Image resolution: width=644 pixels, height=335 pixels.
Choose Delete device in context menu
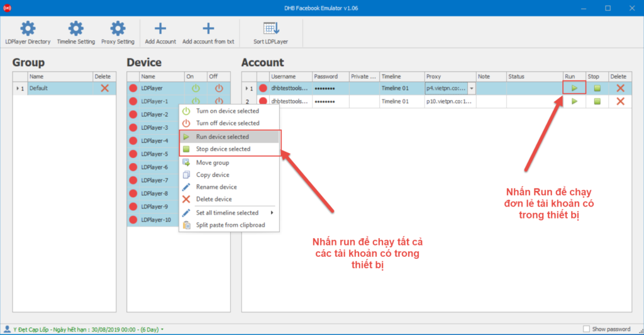(229, 199)
